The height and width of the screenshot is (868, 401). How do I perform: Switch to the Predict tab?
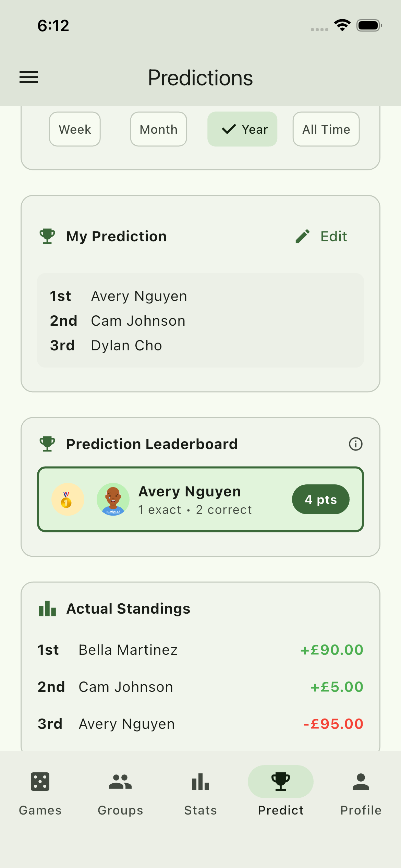coord(280,788)
